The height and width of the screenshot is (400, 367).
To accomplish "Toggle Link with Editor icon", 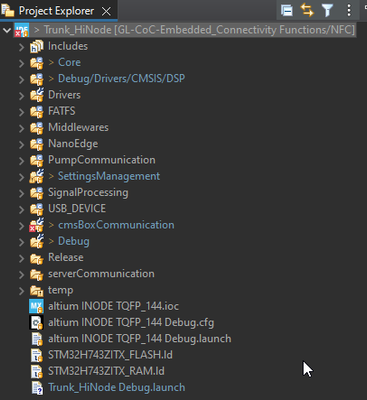I will coord(307,10).
